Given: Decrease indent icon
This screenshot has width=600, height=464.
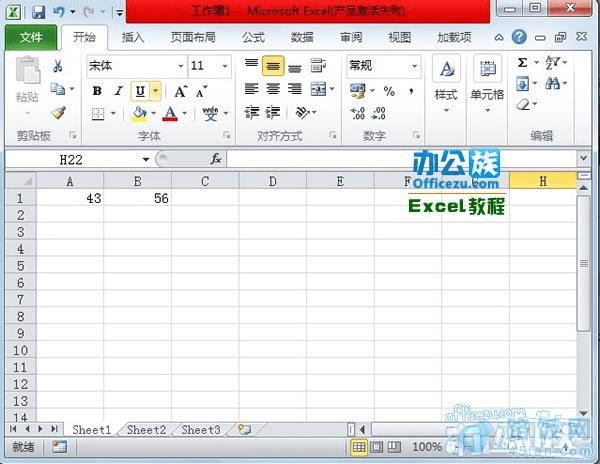Looking at the screenshot, I should pyautogui.click(x=252, y=112).
